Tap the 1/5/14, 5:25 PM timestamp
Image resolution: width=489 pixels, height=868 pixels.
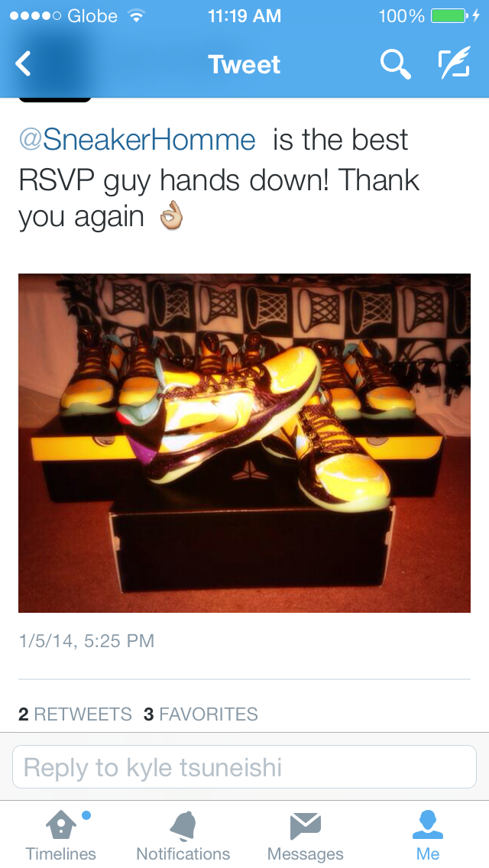(86, 641)
